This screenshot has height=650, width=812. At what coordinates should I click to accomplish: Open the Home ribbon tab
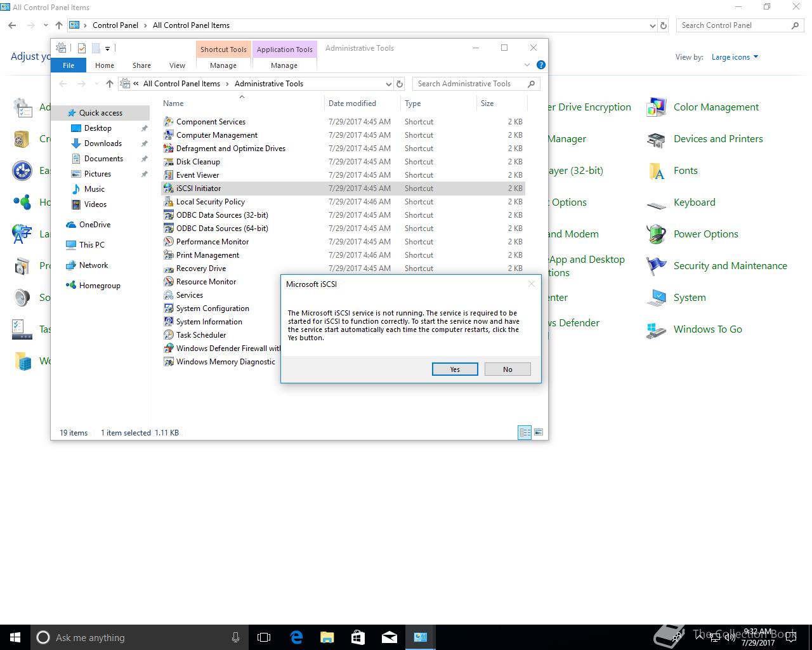pyautogui.click(x=105, y=65)
